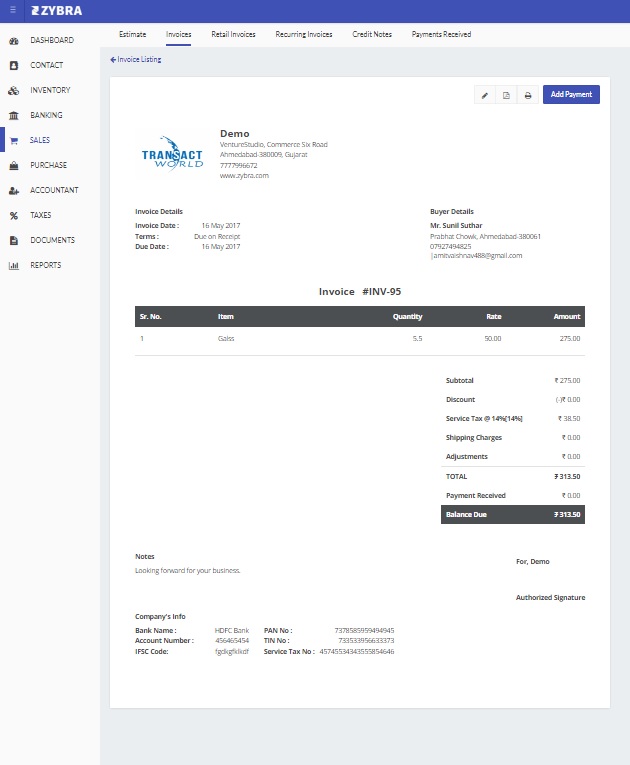Click the pencil edit invoice icon
Image resolution: width=630 pixels, height=765 pixels.
[485, 95]
